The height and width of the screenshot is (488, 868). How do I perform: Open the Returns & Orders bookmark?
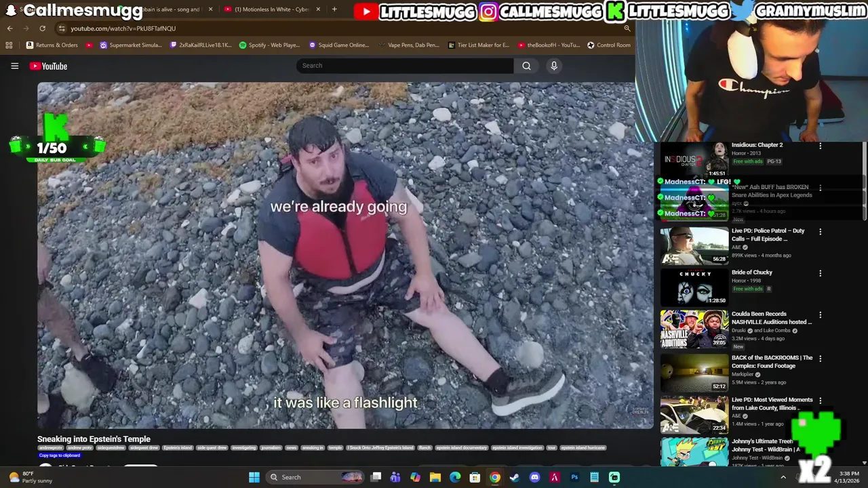point(52,45)
